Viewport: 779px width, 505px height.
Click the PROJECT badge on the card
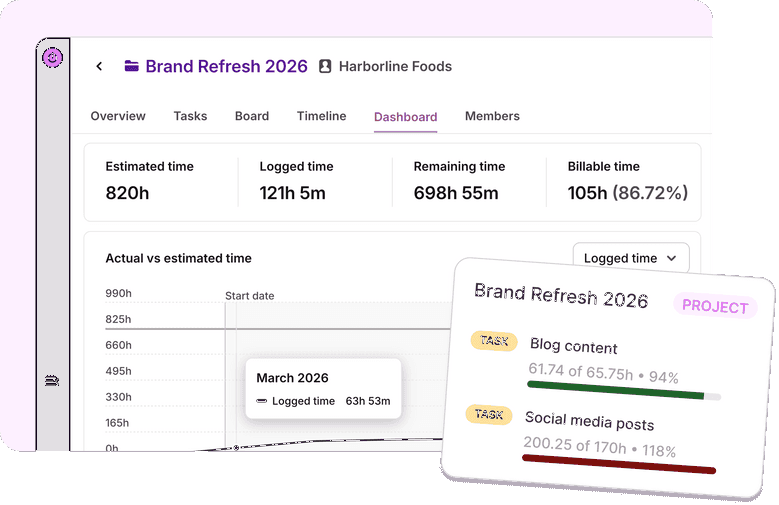tap(715, 306)
